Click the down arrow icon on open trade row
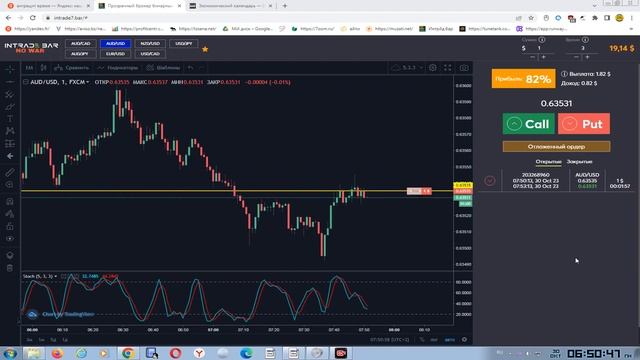640x360 pixels. click(490, 181)
